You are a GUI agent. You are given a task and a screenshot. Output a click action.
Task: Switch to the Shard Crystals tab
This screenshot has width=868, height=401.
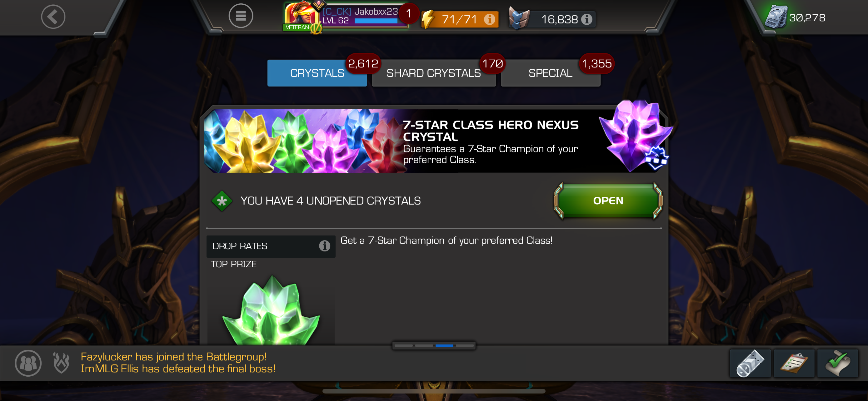[434, 73]
